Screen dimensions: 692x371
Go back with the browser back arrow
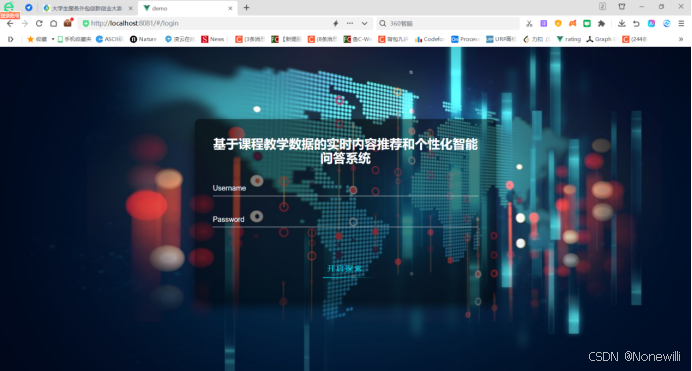click(x=10, y=24)
